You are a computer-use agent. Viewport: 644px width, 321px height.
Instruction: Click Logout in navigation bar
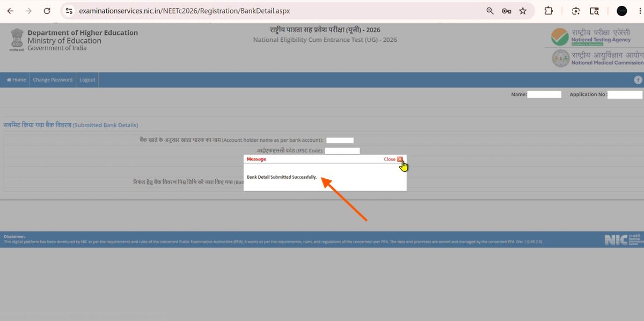pos(87,80)
